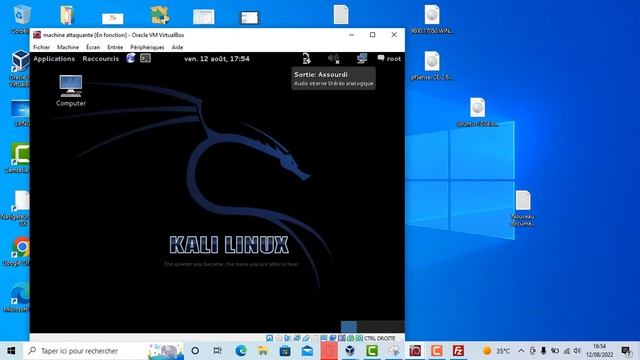
Task: Launch Microsoft Edge from the taskbar
Action: (x=241, y=351)
